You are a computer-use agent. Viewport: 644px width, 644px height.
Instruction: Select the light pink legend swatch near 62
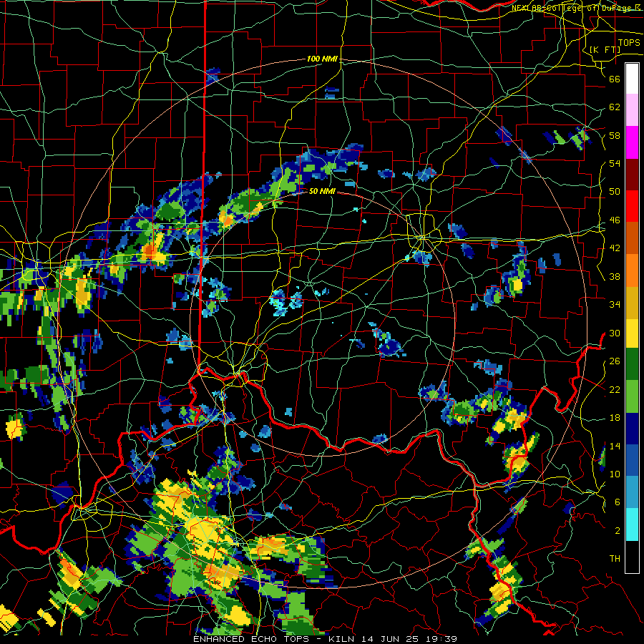632,110
